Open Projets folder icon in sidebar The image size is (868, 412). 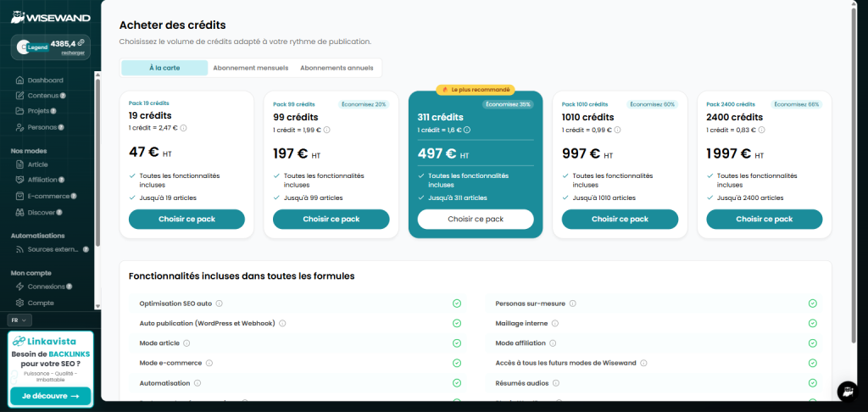pos(20,111)
